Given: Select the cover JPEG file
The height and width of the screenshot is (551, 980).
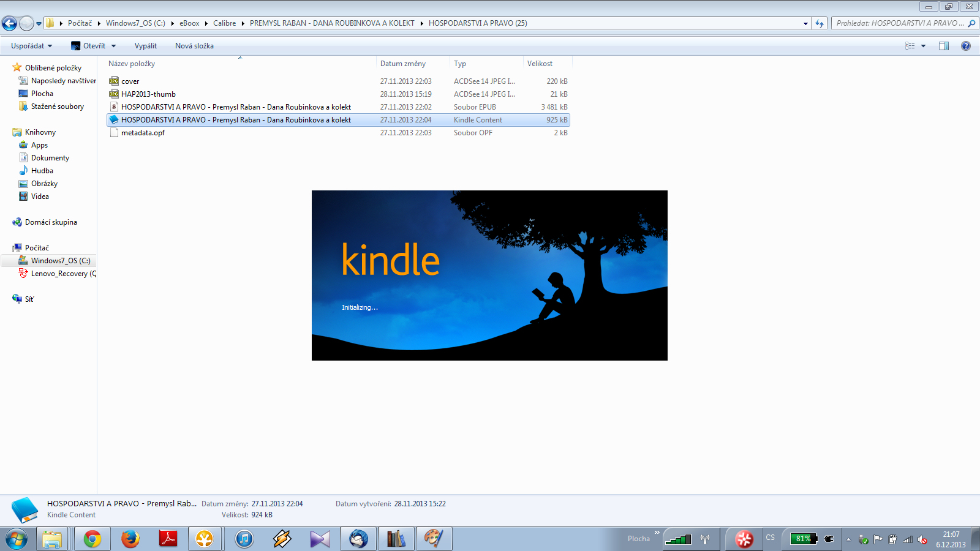Looking at the screenshot, I should click(x=130, y=81).
